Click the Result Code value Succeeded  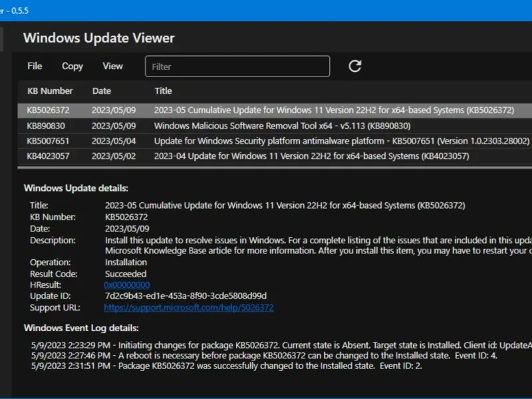126,274
